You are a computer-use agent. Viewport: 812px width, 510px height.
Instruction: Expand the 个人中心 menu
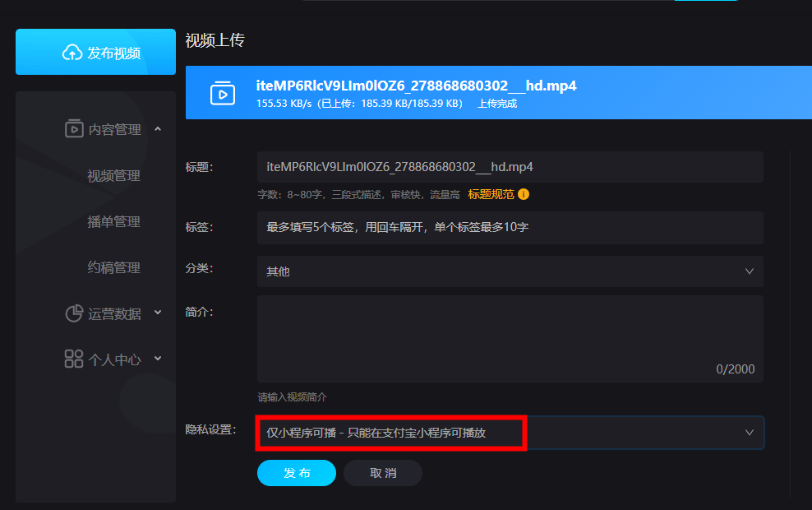[x=158, y=358]
